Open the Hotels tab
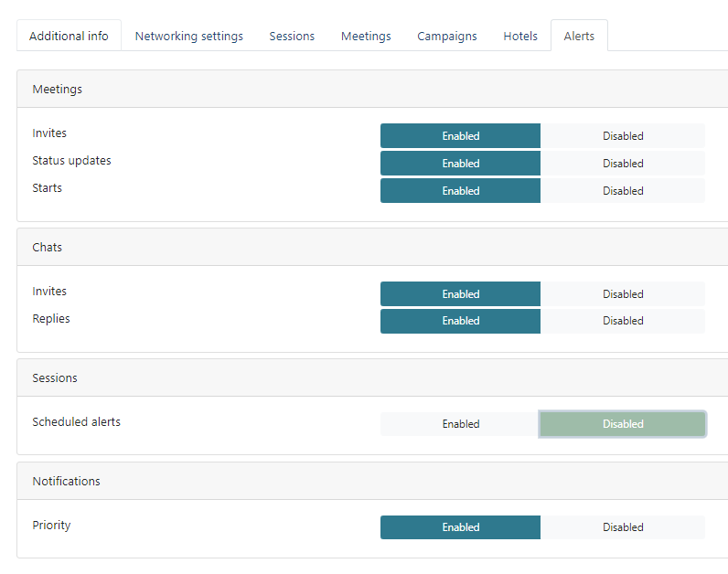728x574 pixels. click(520, 37)
